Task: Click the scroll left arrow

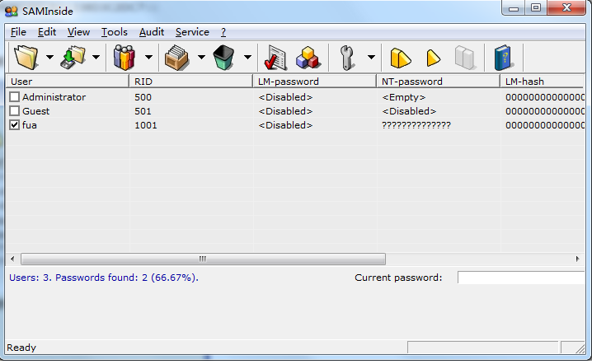Action: click(13, 259)
